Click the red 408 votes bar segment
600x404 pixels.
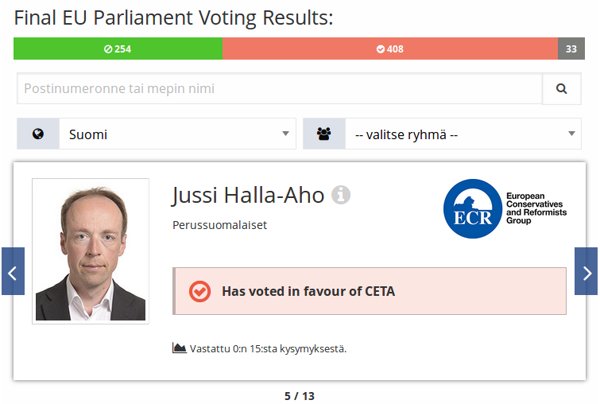tap(390, 49)
